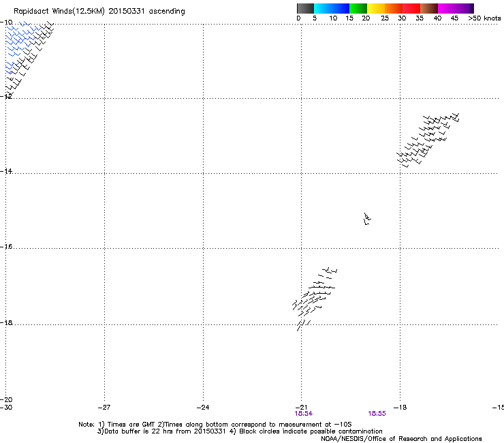Click the -18 latitude axis label
The image size is (504, 443).
click(6, 322)
